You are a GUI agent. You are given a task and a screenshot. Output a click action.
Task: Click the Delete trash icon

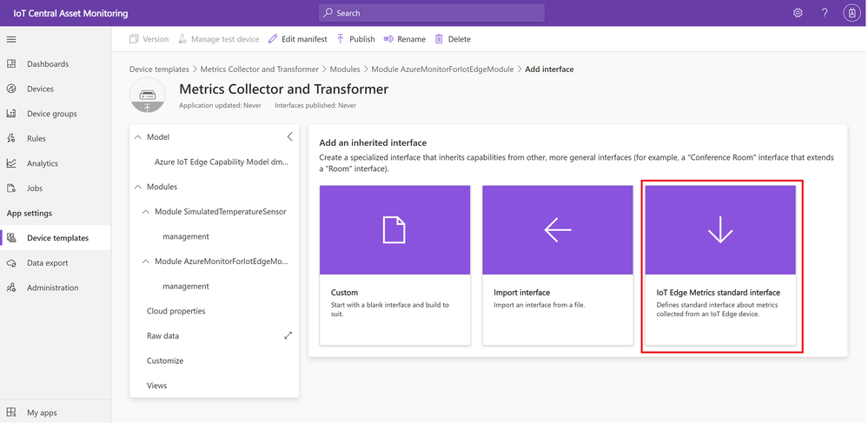pos(439,39)
